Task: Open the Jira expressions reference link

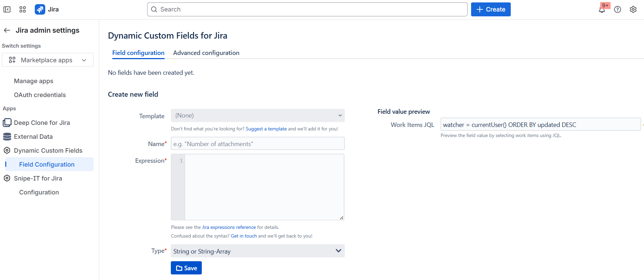Action: tap(229, 227)
